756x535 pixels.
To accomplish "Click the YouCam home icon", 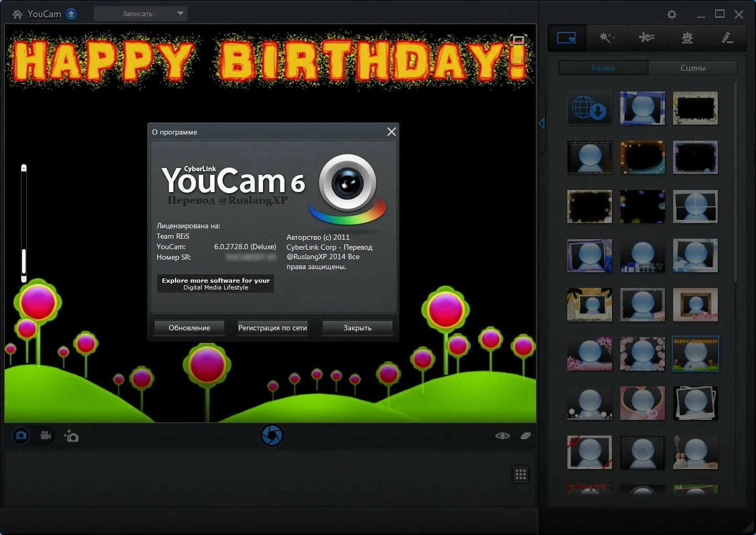I will point(17,14).
